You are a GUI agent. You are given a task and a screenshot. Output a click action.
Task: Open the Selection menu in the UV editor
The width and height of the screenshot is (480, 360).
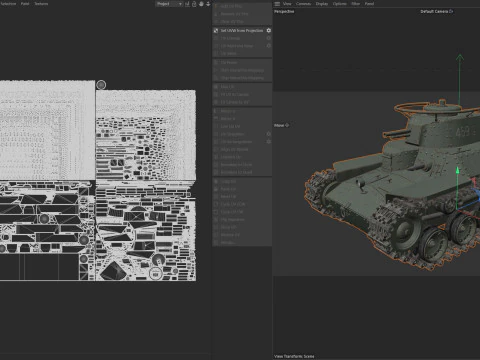point(8,4)
